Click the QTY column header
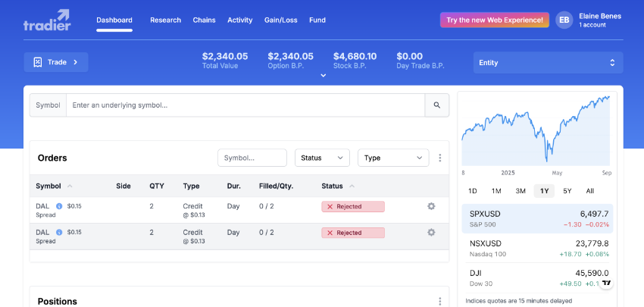The image size is (644, 307). click(157, 186)
